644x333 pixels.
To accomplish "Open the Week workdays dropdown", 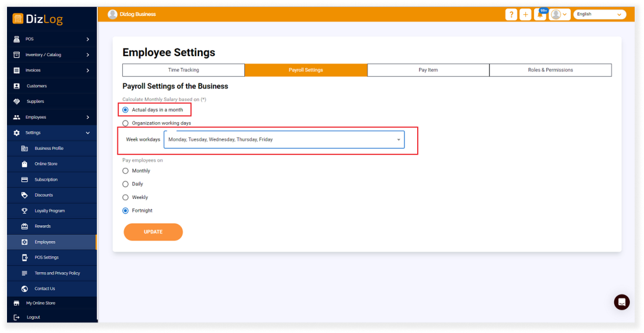I will (284, 140).
